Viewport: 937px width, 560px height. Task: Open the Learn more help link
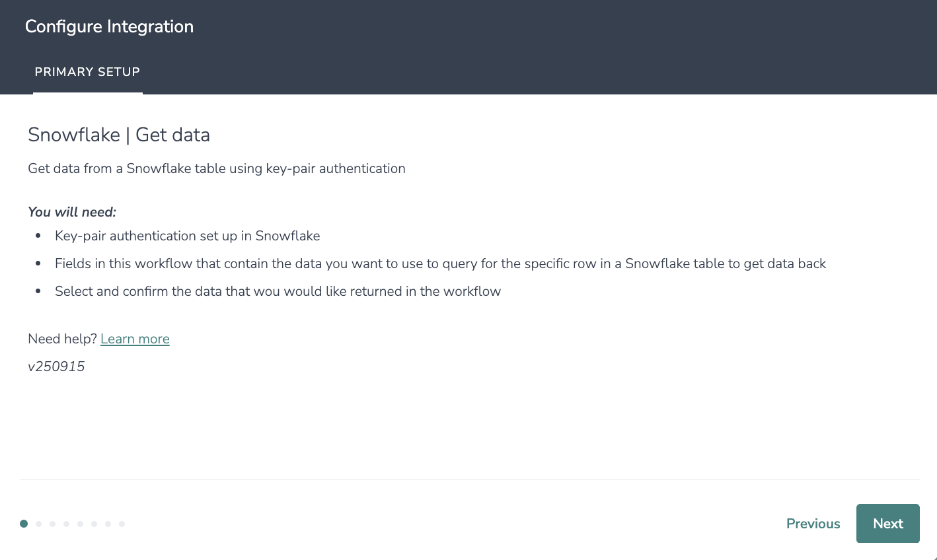135,339
